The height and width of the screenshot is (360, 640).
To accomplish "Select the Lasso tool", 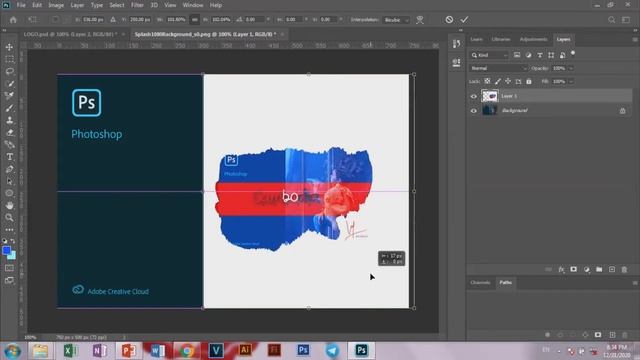I will click(9, 71).
